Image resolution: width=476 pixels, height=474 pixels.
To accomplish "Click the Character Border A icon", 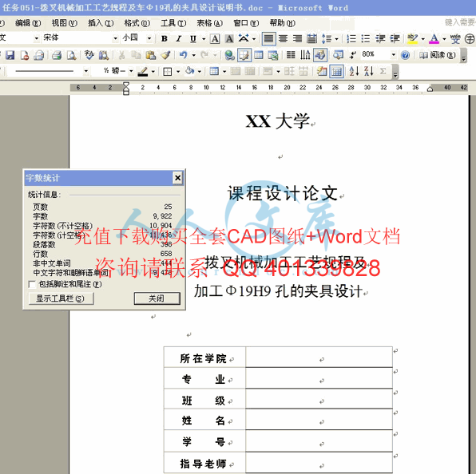I will pyautogui.click(x=215, y=39).
